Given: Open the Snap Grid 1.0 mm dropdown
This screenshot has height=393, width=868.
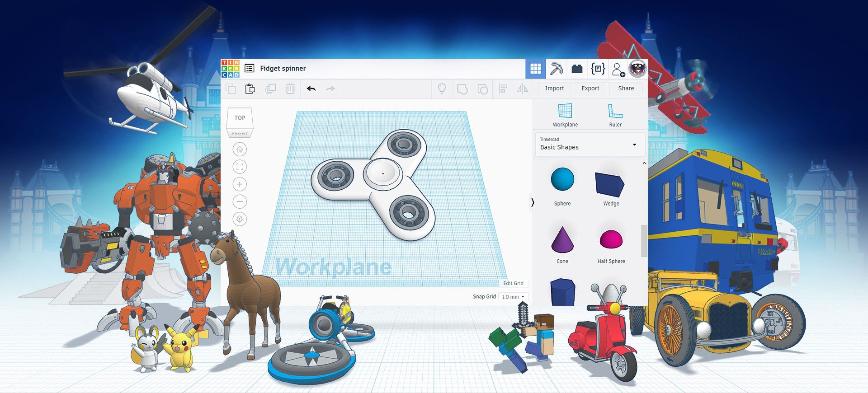Looking at the screenshot, I should (513, 297).
